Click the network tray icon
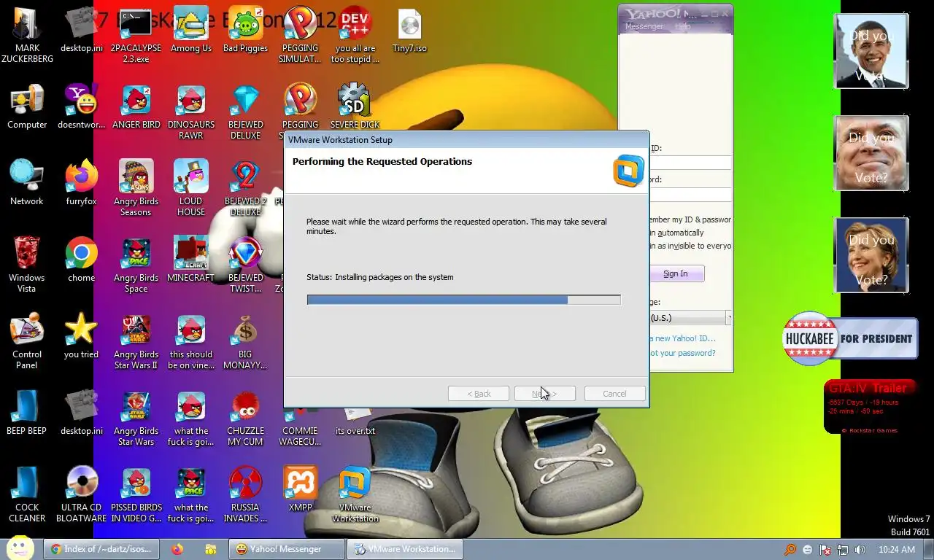The width and height of the screenshot is (934, 560). coord(843,550)
